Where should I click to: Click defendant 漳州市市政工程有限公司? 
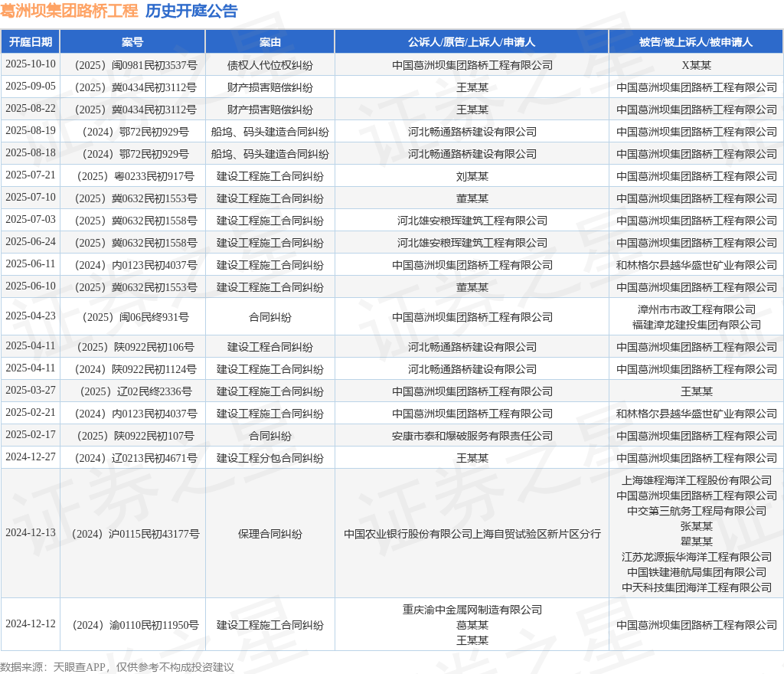pos(696,309)
